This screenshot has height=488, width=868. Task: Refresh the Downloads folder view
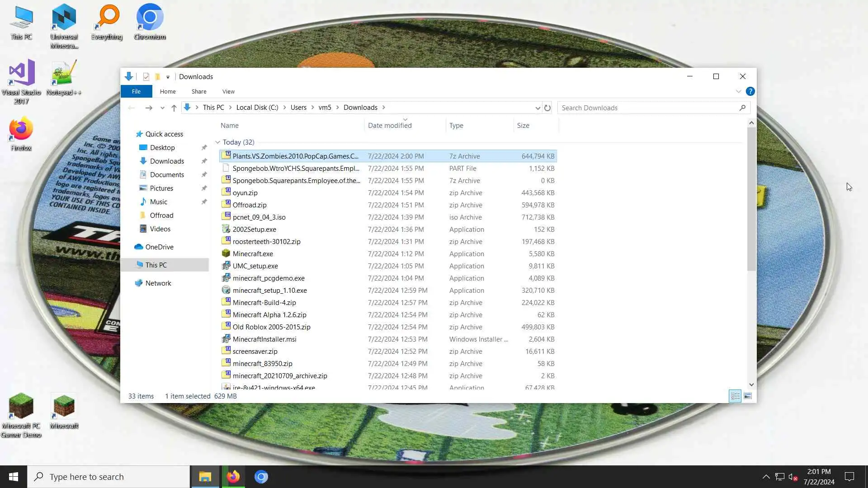547,108
